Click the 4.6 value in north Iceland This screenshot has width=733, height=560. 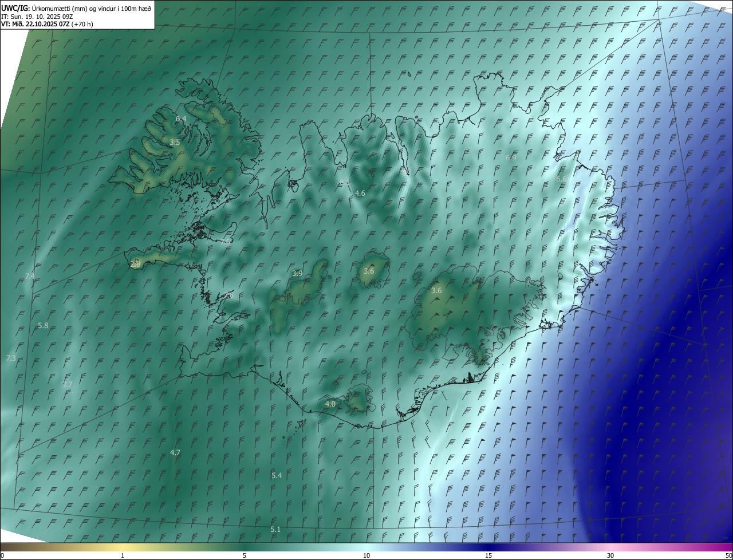click(x=360, y=194)
